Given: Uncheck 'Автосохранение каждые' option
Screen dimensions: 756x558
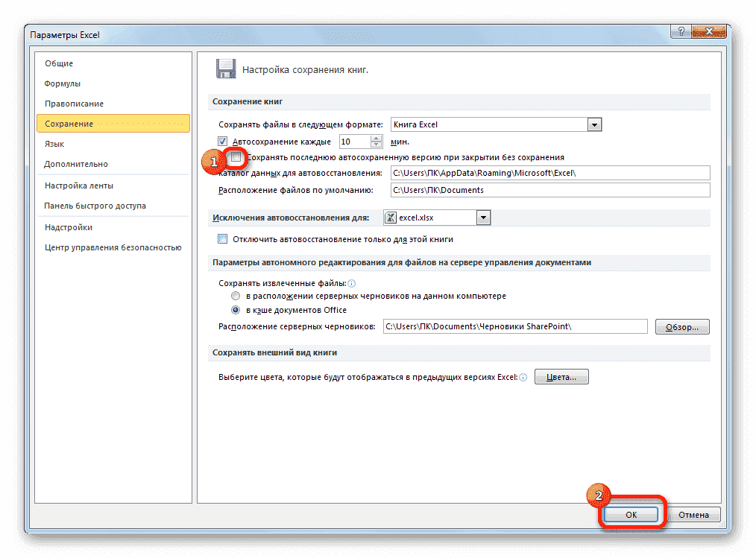Looking at the screenshot, I should (x=222, y=141).
